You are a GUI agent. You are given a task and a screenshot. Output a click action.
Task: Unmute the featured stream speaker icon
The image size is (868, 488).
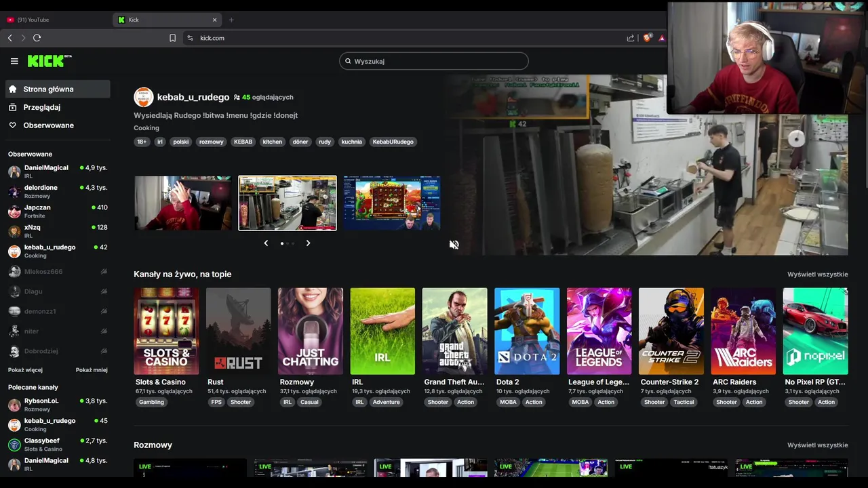tap(454, 245)
